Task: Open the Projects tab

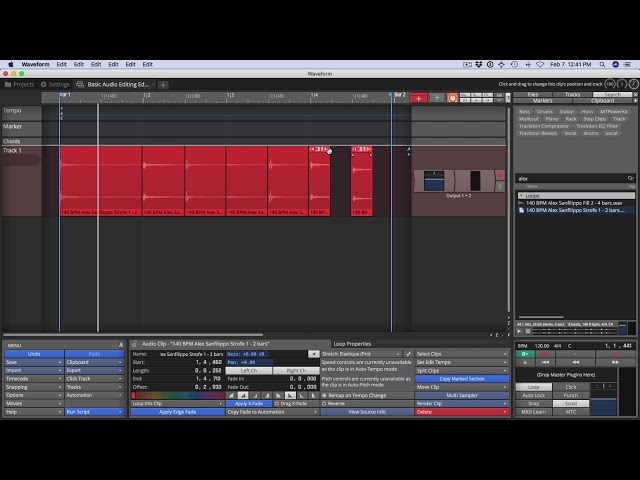Action: pyautogui.click(x=19, y=84)
